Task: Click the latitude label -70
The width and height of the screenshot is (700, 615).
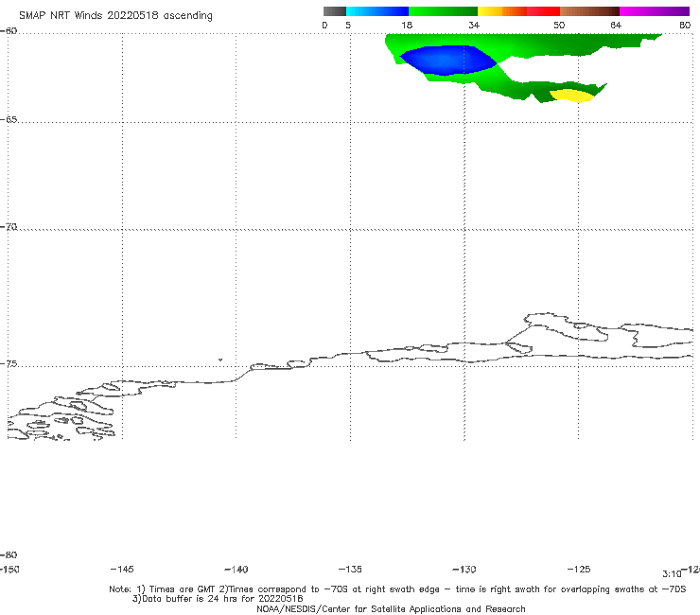Action: click(x=9, y=227)
